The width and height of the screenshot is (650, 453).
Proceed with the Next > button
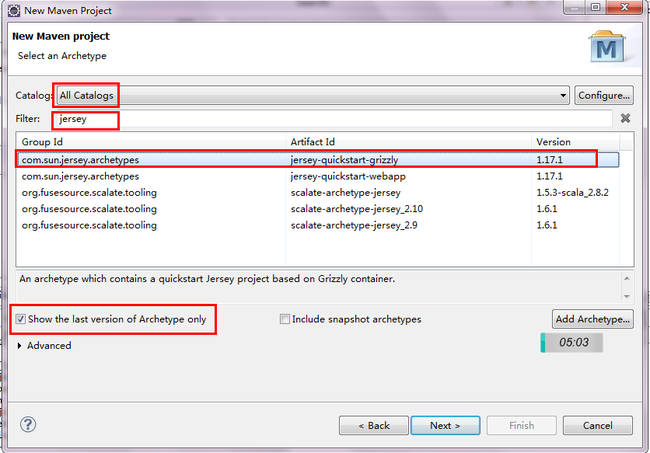point(445,426)
